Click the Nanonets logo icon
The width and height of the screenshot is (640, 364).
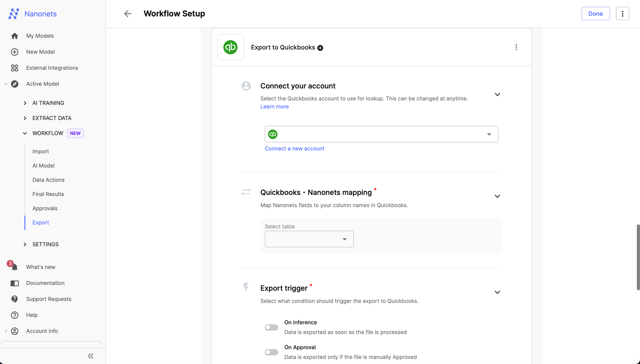point(14,14)
